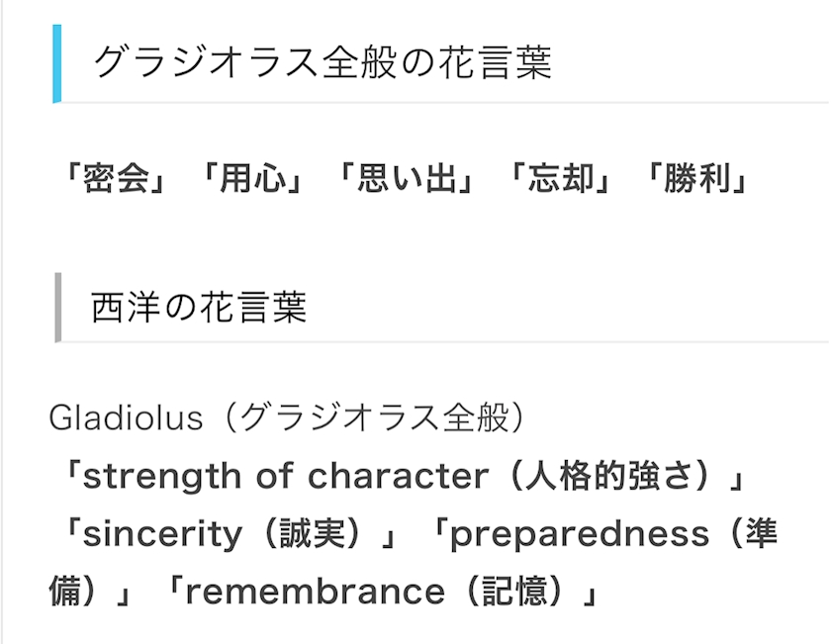The width and height of the screenshot is (831, 644).
Task: Click the グラジオラス全般の花言葉 heading
Action: click(323, 62)
